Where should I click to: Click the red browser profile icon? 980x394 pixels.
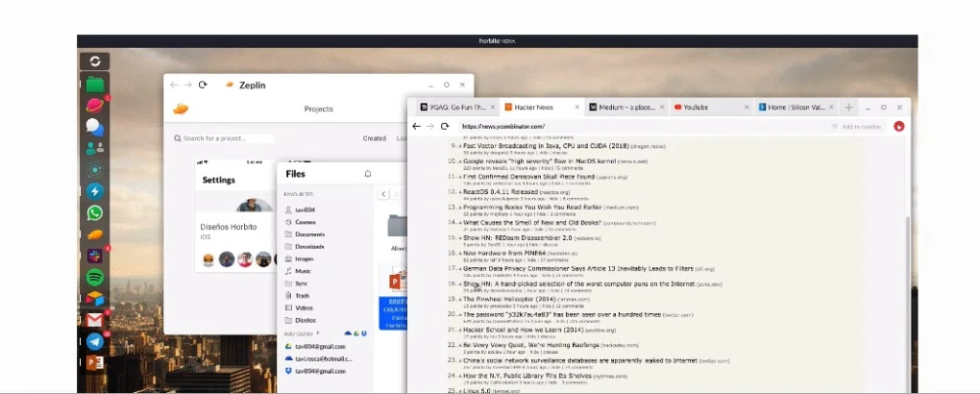[899, 126]
